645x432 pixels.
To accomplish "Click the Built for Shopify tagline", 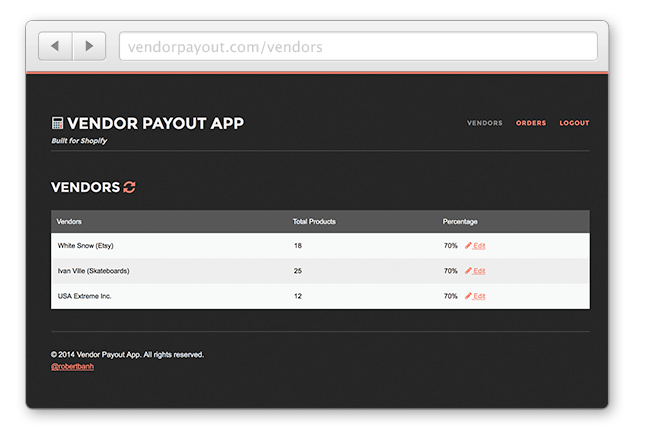I will pos(79,141).
